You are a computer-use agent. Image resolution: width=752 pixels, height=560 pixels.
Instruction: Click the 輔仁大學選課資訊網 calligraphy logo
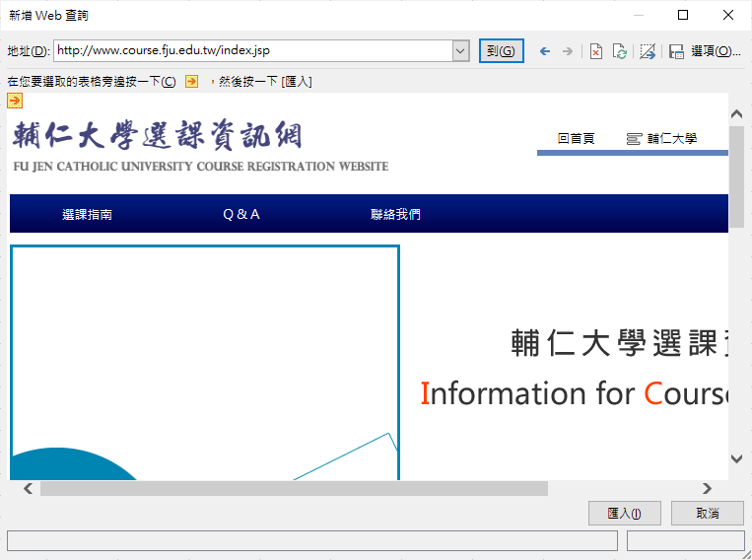point(158,136)
